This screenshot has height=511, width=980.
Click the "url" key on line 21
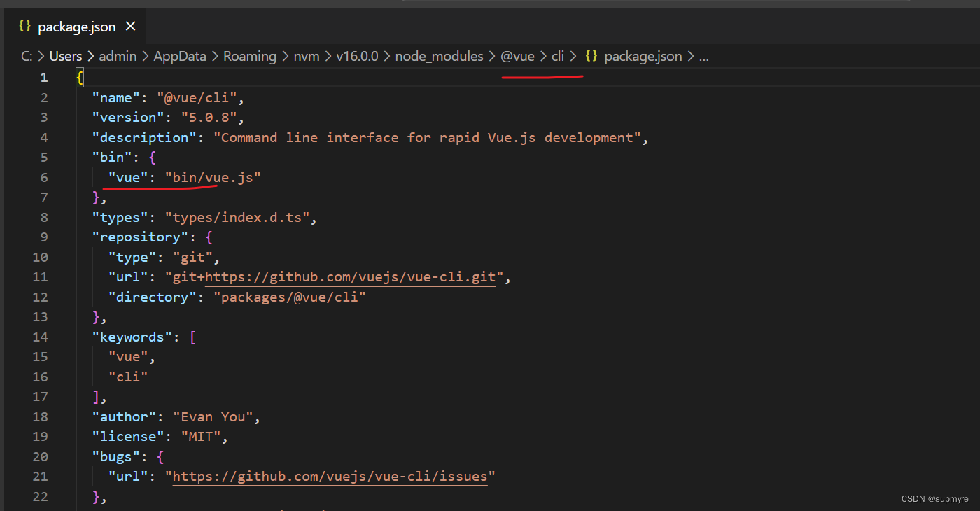coord(128,477)
